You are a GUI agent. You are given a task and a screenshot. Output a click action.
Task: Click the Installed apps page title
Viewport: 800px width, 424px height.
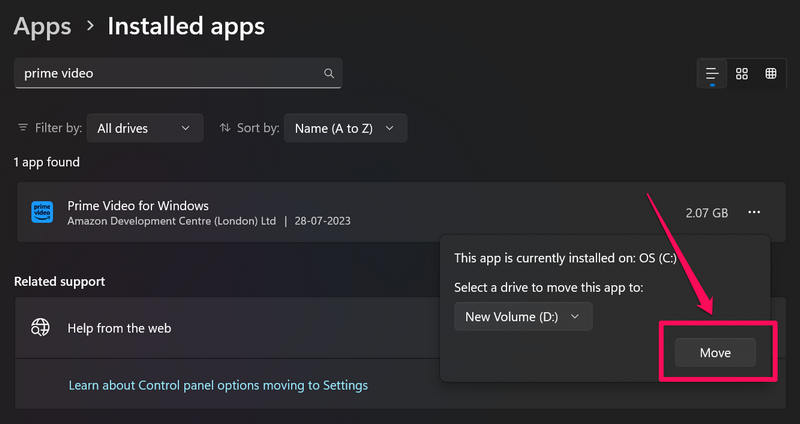point(186,25)
